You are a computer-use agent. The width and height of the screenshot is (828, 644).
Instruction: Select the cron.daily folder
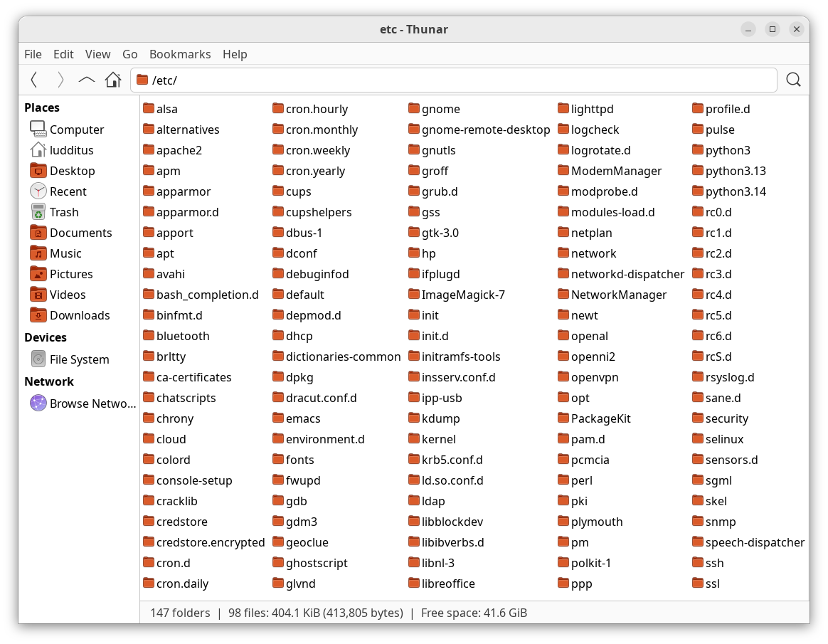click(182, 584)
